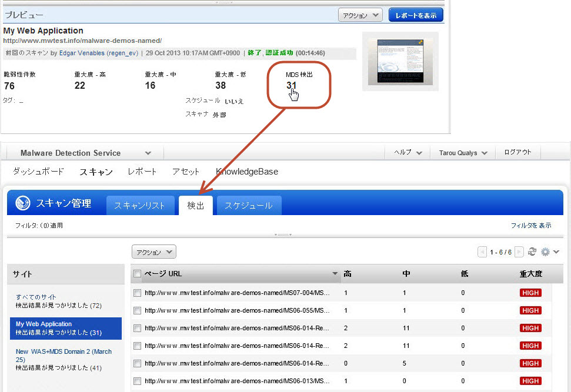Check the first MS07-004 row checkbox
Screen dimensions: 571x392
[x=138, y=293]
